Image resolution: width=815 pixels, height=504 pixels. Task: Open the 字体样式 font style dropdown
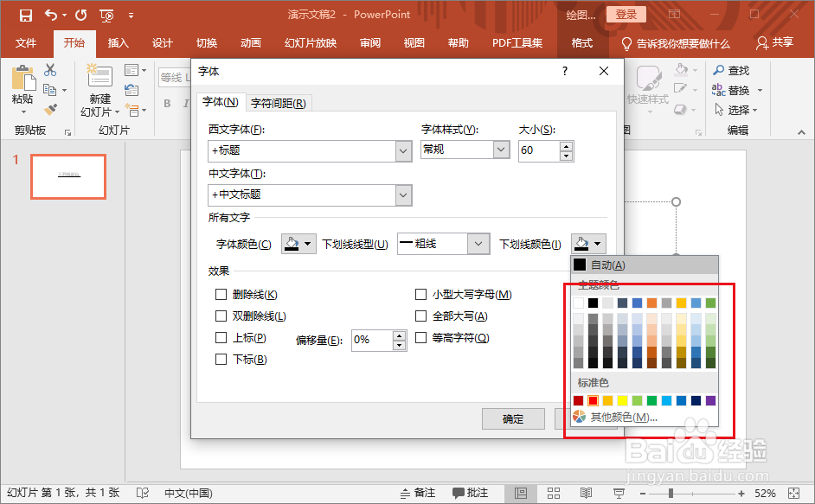500,149
